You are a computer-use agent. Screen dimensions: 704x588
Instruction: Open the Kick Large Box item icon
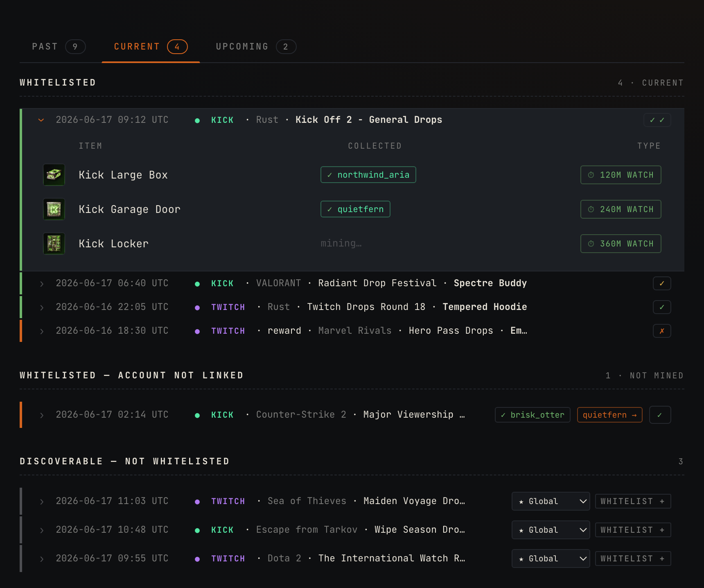[x=54, y=175]
